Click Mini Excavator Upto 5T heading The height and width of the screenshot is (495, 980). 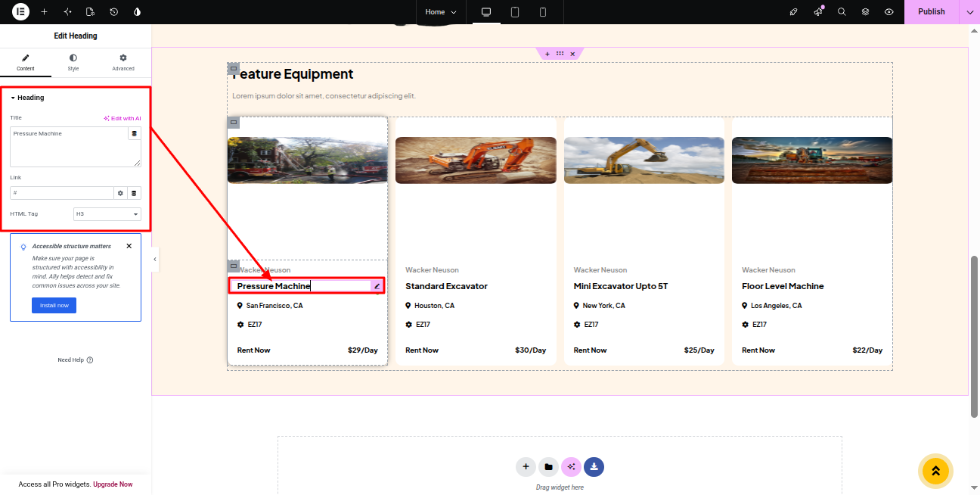click(621, 286)
